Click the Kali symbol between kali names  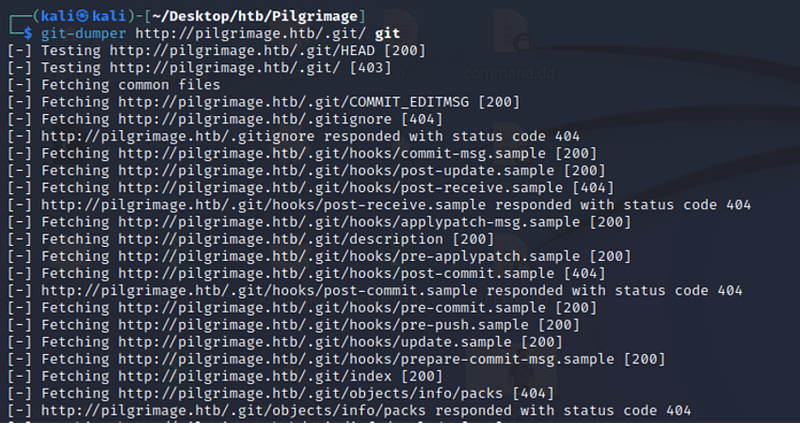(83, 16)
